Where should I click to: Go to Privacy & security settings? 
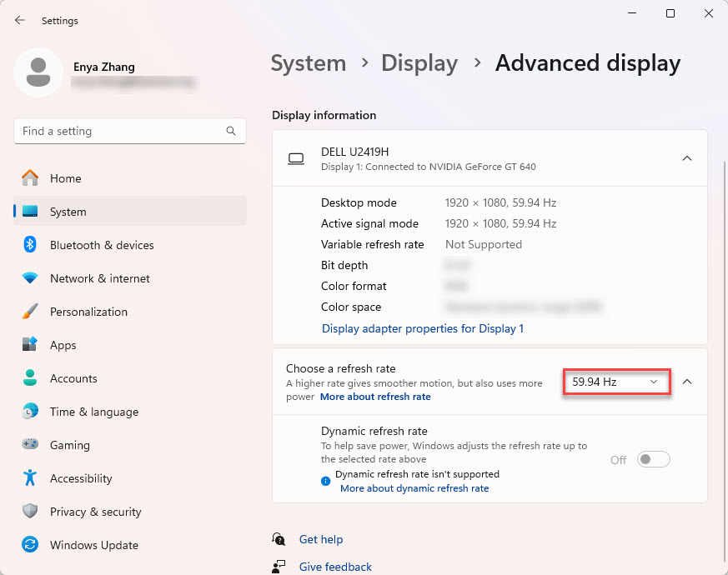click(x=95, y=512)
